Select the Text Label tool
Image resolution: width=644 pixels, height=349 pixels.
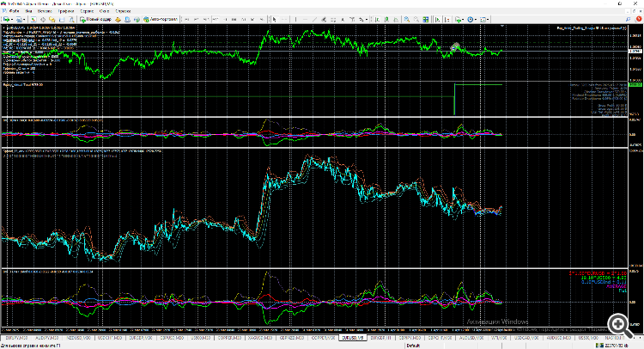tap(352, 19)
